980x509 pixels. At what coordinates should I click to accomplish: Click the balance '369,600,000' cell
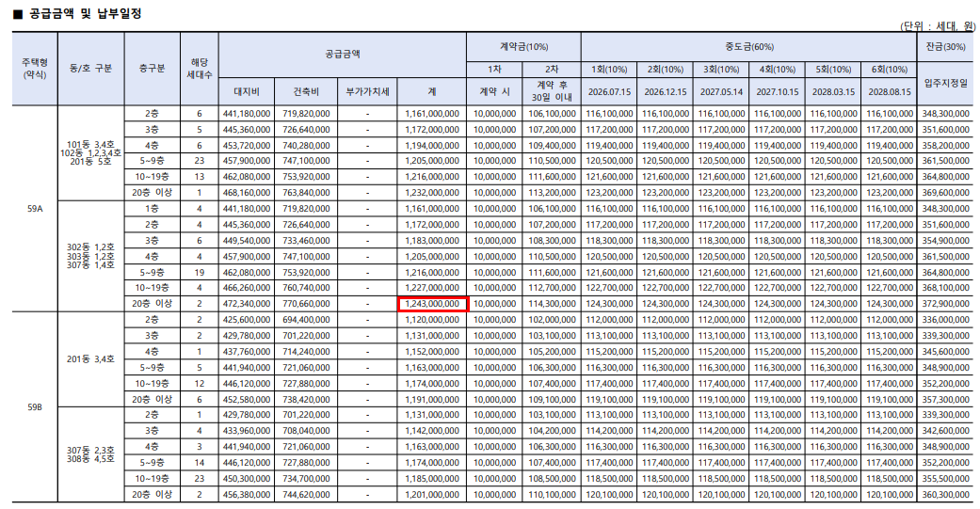click(x=945, y=193)
